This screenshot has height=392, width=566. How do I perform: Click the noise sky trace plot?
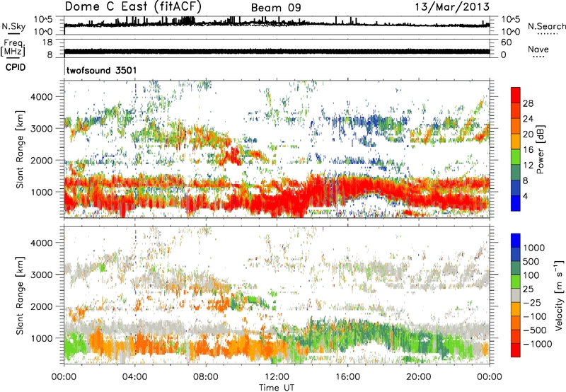(x=277, y=25)
